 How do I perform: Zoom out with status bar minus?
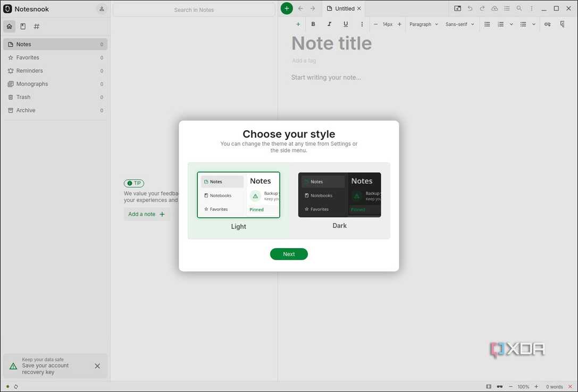[510, 387]
